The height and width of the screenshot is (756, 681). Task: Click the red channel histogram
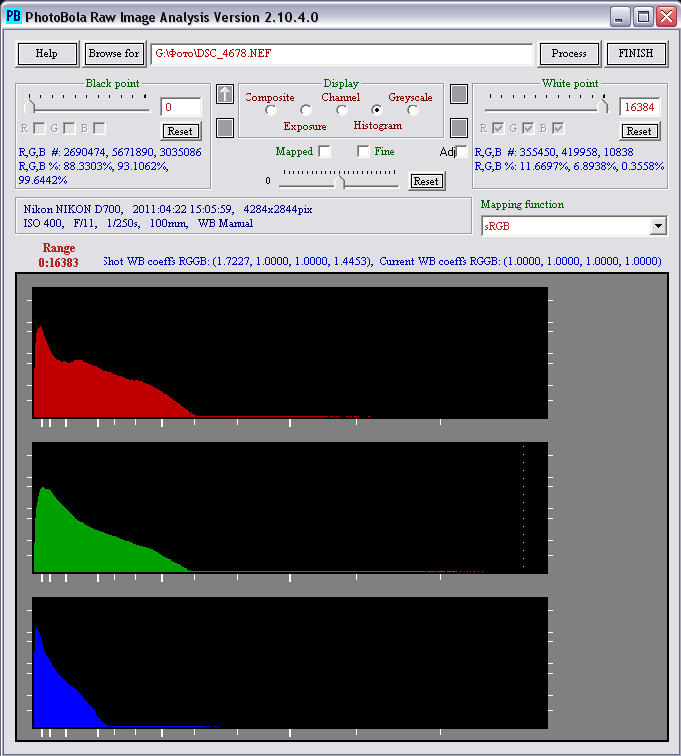(x=290, y=353)
